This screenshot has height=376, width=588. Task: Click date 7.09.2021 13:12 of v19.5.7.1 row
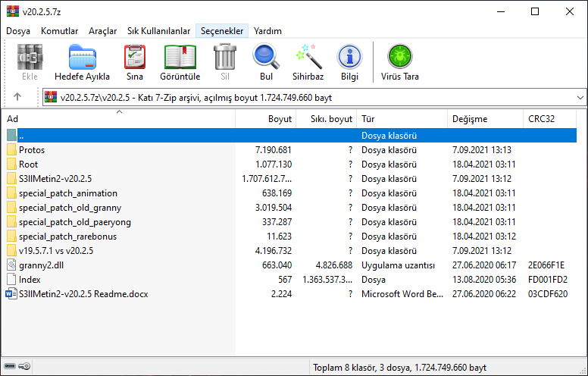[482, 251]
